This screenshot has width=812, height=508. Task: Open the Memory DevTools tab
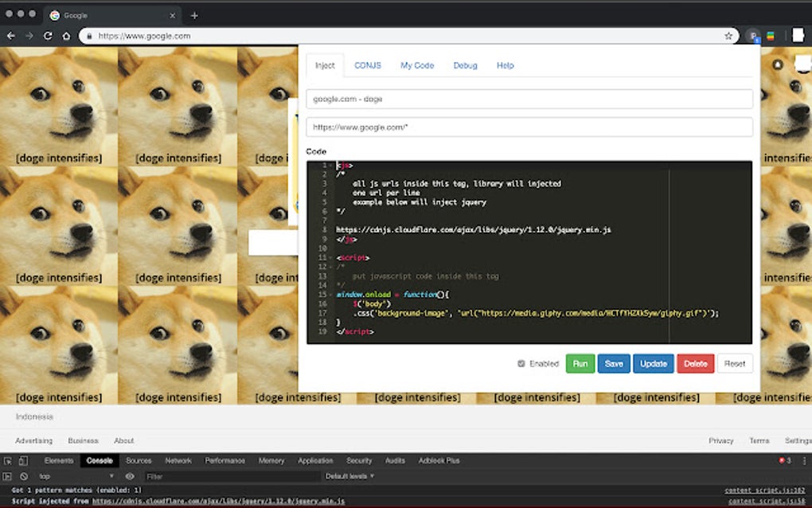click(x=271, y=460)
